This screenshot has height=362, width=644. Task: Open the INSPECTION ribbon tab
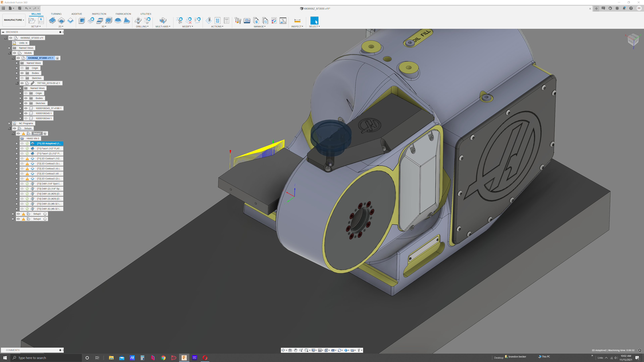coord(99,14)
